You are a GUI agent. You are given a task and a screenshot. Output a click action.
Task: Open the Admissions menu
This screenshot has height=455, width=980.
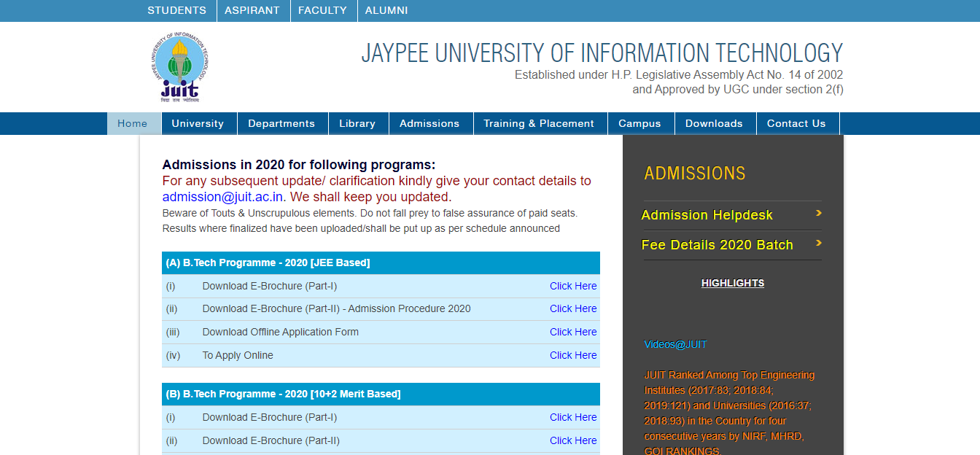click(430, 123)
